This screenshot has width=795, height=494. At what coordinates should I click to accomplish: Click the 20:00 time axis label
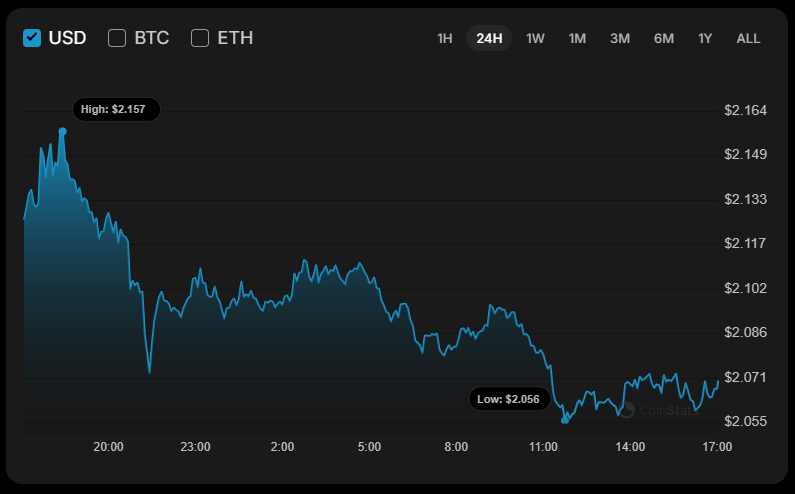coord(108,446)
